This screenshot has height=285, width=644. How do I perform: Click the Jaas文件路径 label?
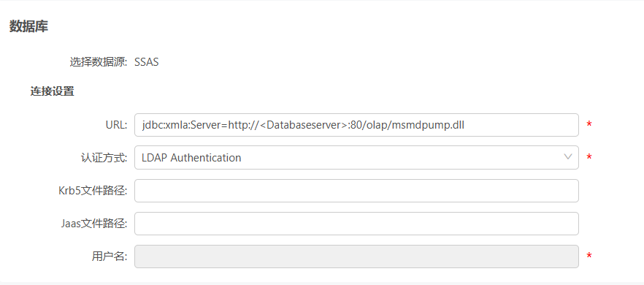(93, 224)
